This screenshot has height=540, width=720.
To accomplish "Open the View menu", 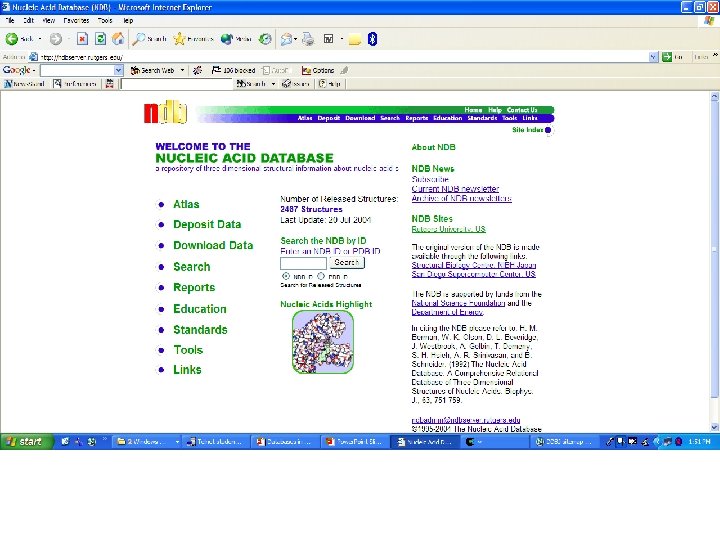I will (x=49, y=21).
